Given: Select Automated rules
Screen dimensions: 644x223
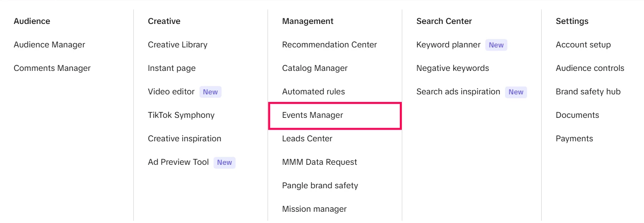Looking at the screenshot, I should point(313,92).
